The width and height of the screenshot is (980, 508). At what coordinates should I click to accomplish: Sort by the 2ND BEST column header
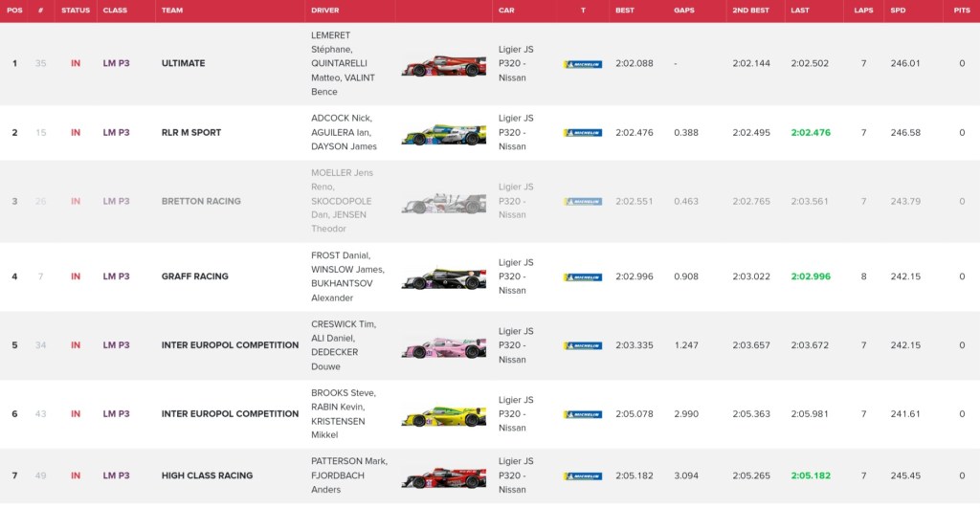pos(750,11)
